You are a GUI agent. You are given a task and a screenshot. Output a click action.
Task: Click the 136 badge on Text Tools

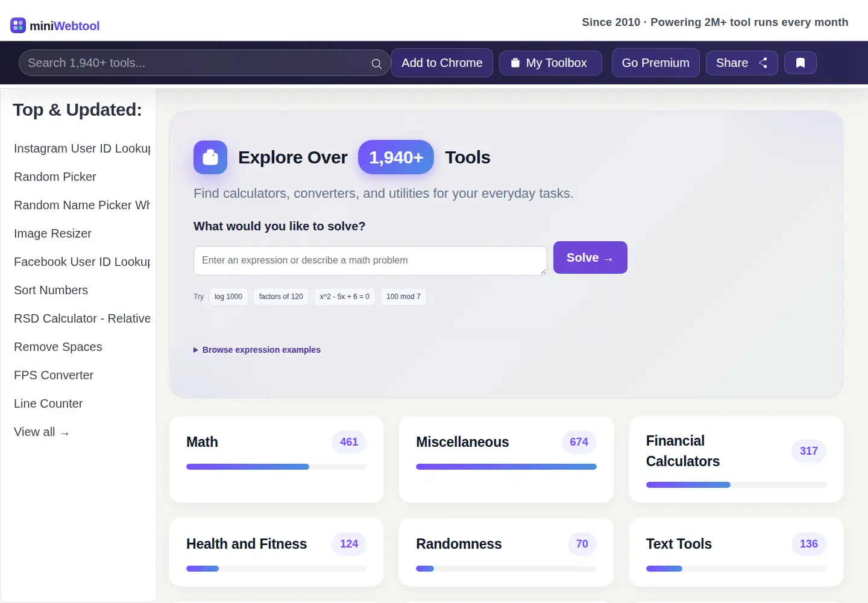[x=809, y=544]
